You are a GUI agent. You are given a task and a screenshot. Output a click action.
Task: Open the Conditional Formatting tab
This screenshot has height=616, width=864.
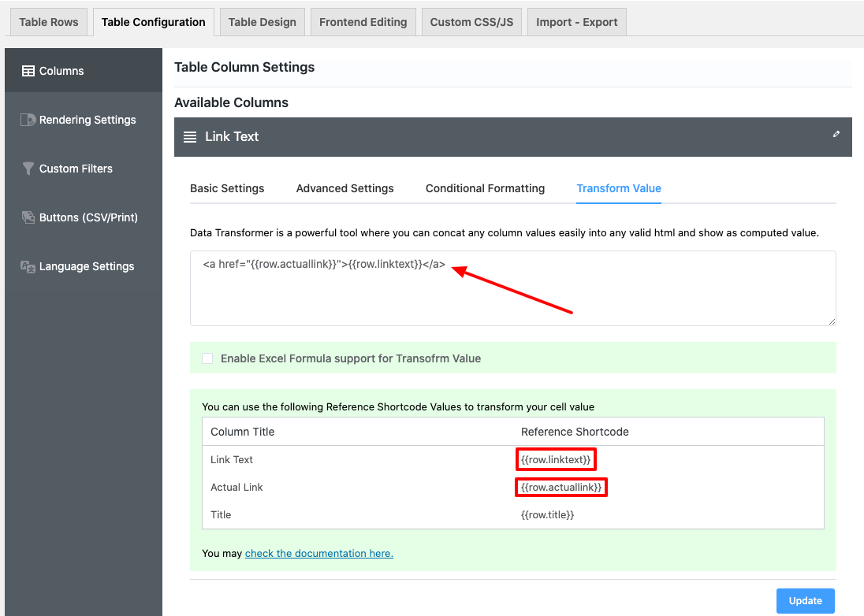click(485, 188)
